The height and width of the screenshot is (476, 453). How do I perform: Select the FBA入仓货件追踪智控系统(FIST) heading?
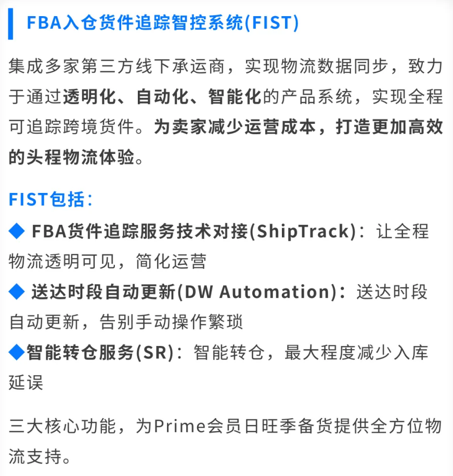(x=163, y=23)
